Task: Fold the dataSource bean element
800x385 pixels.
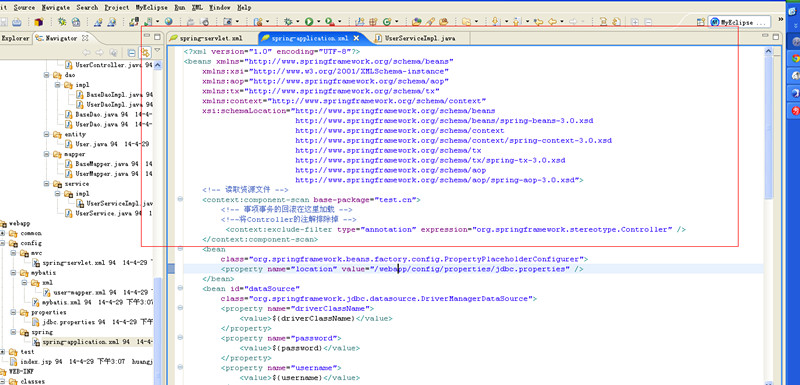Action: (x=180, y=289)
